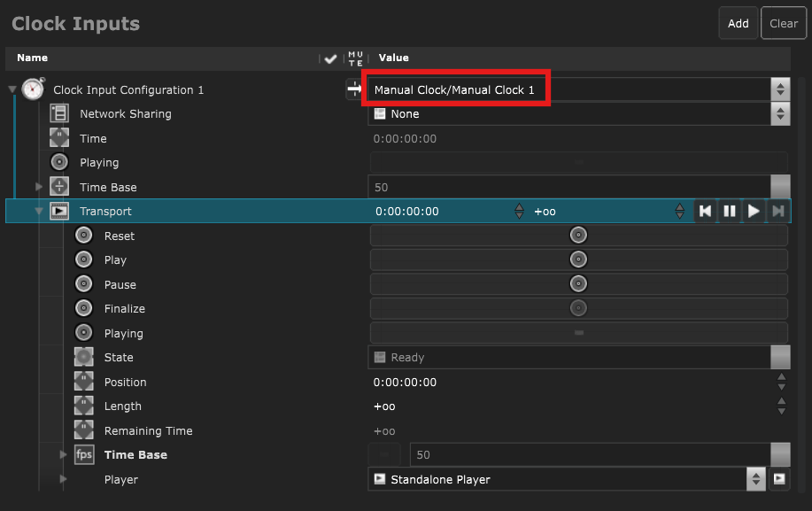Click the player icon button right of Standalone Player
This screenshot has height=511, width=812.
pos(779,479)
